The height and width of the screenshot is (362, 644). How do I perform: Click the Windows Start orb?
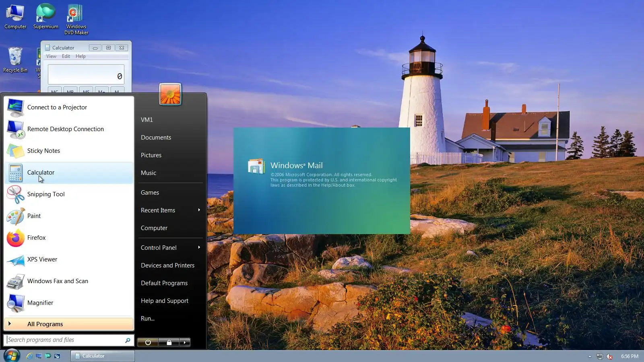coord(12,356)
